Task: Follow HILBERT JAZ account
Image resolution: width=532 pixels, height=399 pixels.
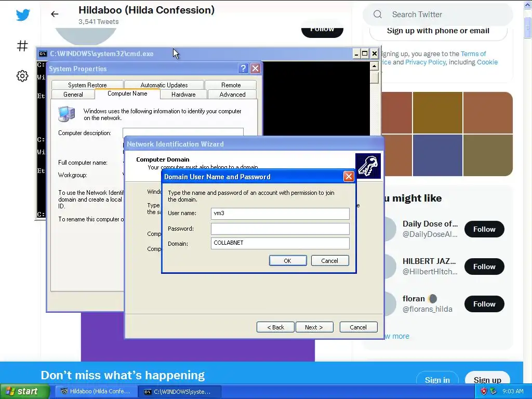Action: [484, 267]
